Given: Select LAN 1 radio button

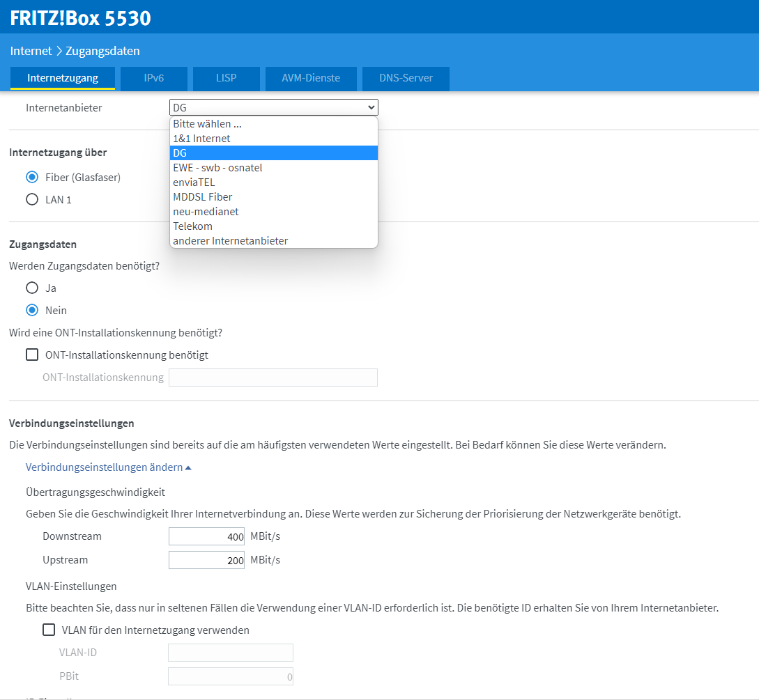Looking at the screenshot, I should point(32,199).
